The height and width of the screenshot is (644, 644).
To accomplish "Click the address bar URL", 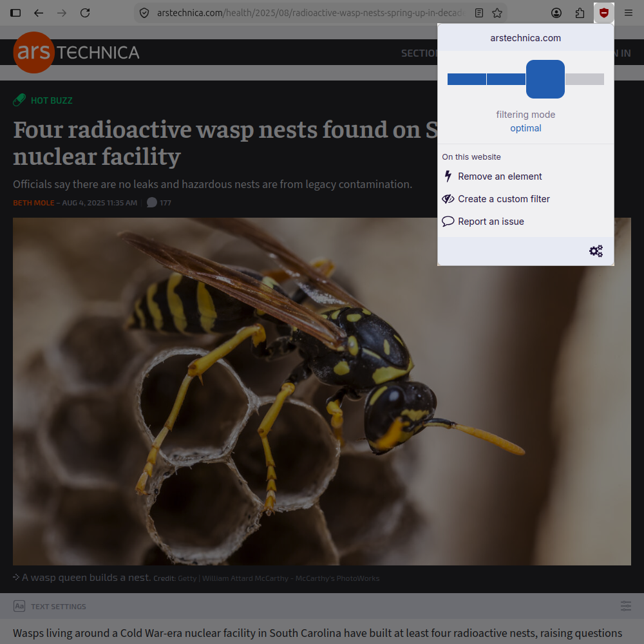I will [x=311, y=13].
